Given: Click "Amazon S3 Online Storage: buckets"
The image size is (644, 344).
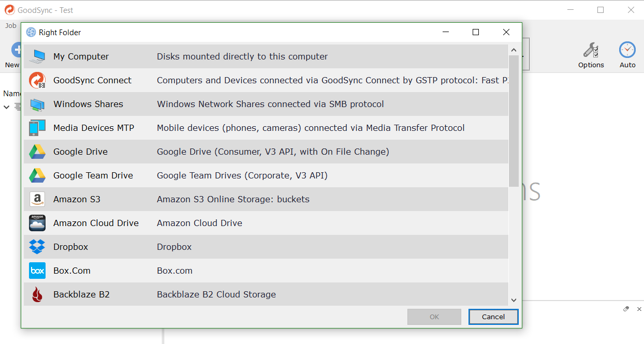Looking at the screenshot, I should pyautogui.click(x=233, y=199).
